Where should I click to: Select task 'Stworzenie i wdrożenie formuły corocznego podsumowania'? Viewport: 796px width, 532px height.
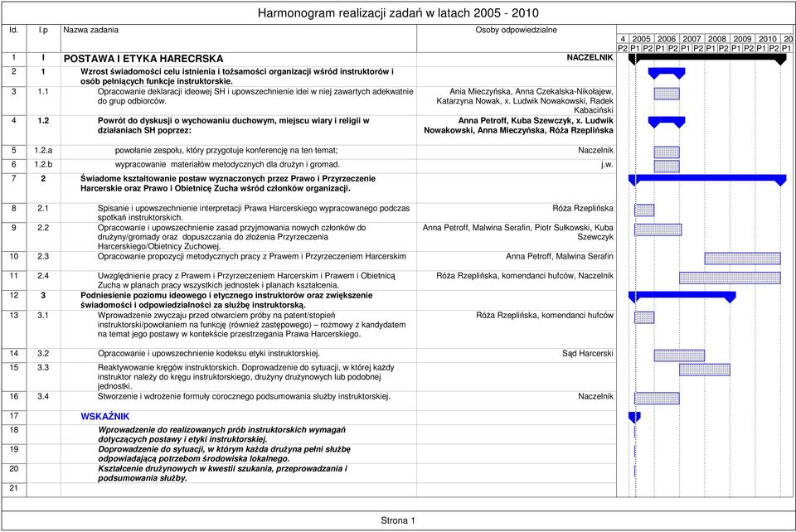tap(244, 396)
